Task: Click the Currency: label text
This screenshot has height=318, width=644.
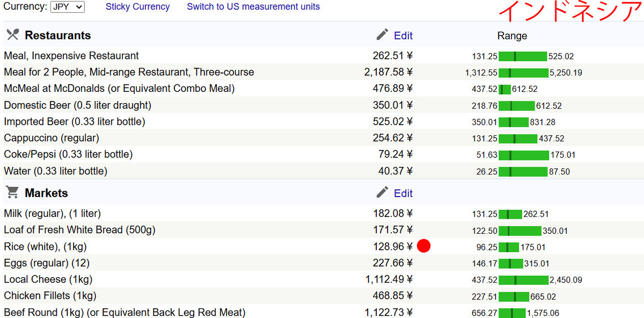Action: (25, 7)
